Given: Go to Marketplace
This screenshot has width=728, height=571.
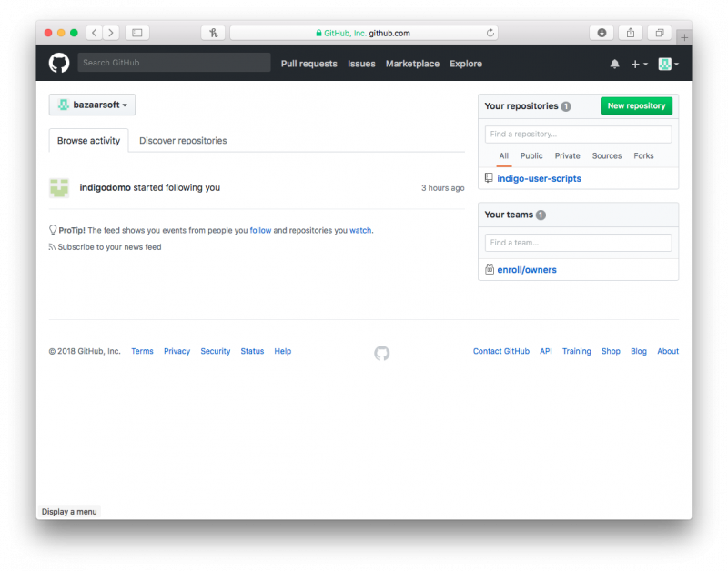Looking at the screenshot, I should point(412,64).
